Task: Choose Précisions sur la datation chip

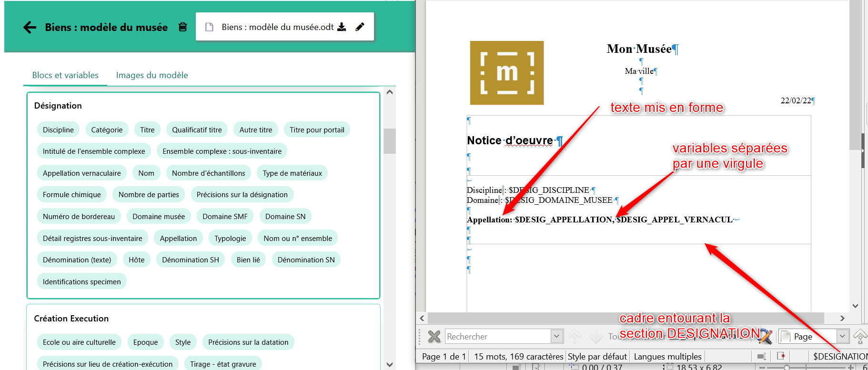Action: (x=248, y=342)
